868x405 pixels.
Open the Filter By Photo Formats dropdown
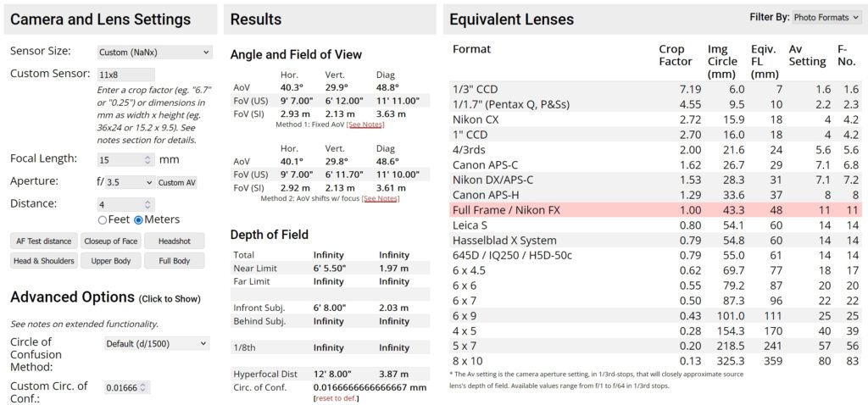[827, 18]
